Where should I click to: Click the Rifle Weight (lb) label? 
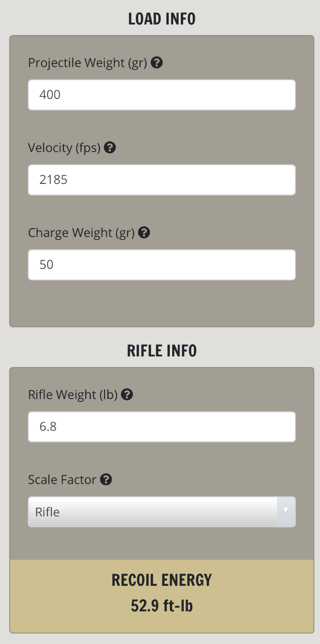point(73,395)
